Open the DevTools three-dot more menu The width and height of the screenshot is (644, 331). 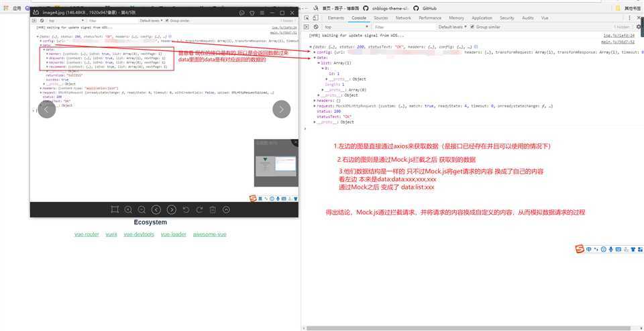(629, 18)
